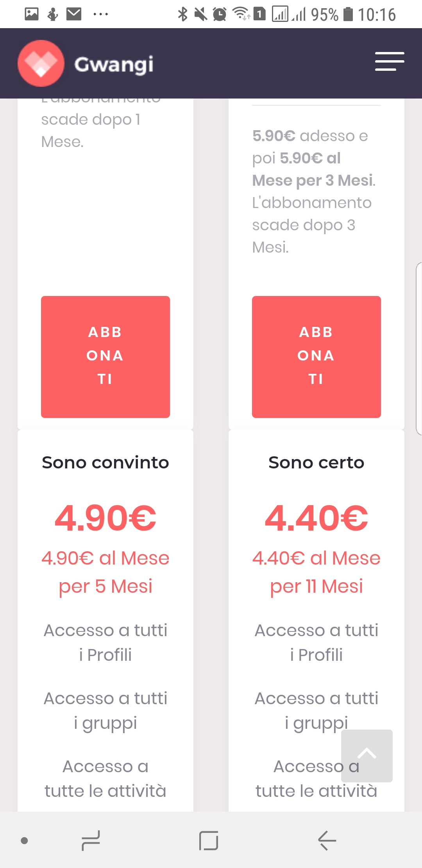
Task: Tap the right-edge scrollbar handle
Action: [419, 348]
